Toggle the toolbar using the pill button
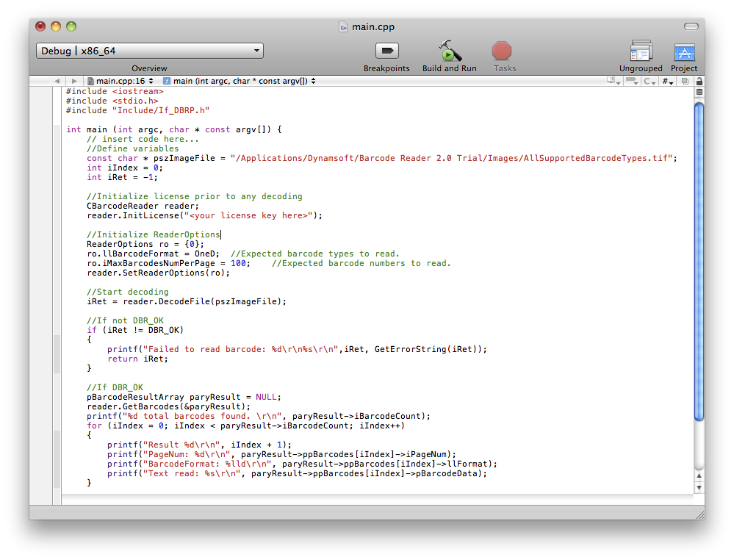This screenshot has width=734, height=560. pos(691,26)
